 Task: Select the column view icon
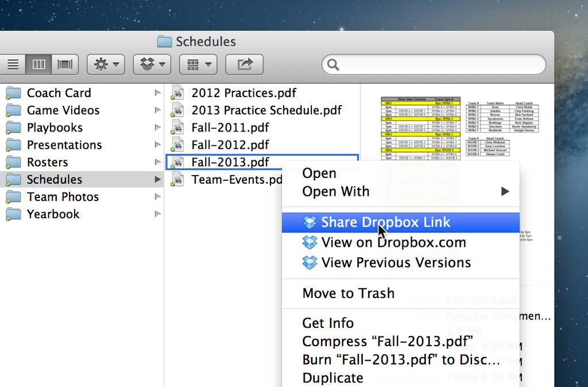(x=38, y=64)
